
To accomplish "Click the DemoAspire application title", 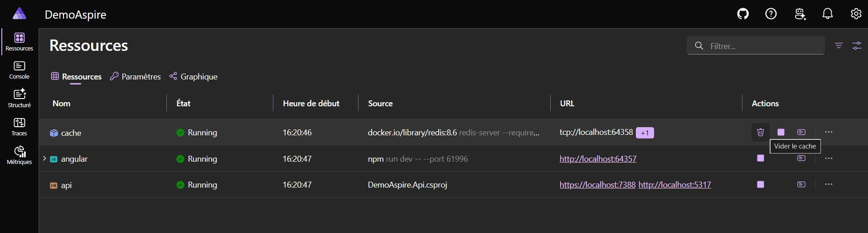I will 75,15.
